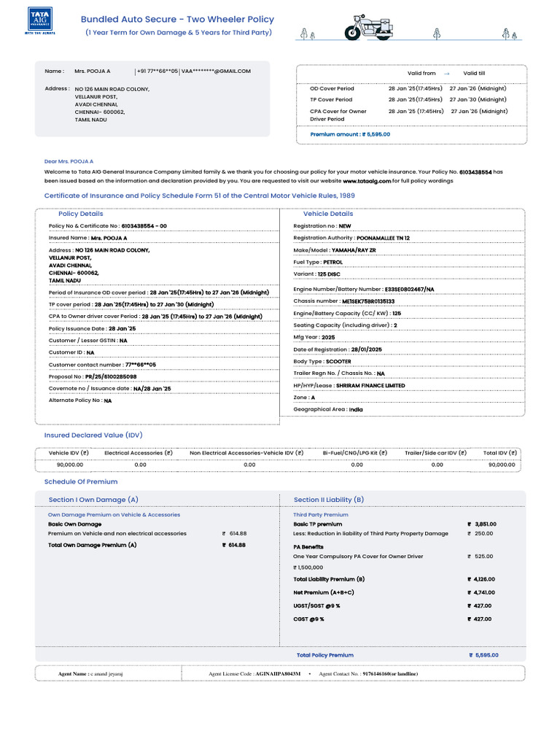This screenshot has width=560, height=747.
Task: Click the 'OD Cover Period' label
Action: pos(332,88)
